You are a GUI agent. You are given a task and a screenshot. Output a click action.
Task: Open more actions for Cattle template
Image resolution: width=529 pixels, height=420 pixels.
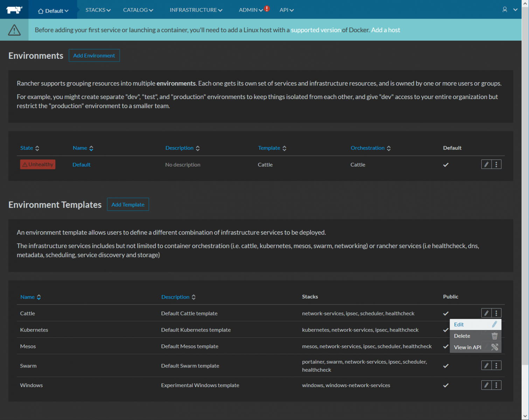pos(496,313)
